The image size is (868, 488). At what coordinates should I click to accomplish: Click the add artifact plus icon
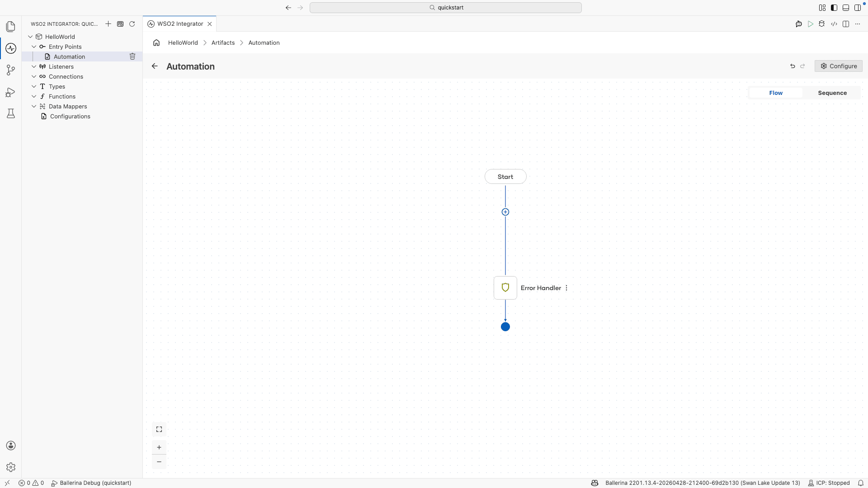tap(108, 24)
